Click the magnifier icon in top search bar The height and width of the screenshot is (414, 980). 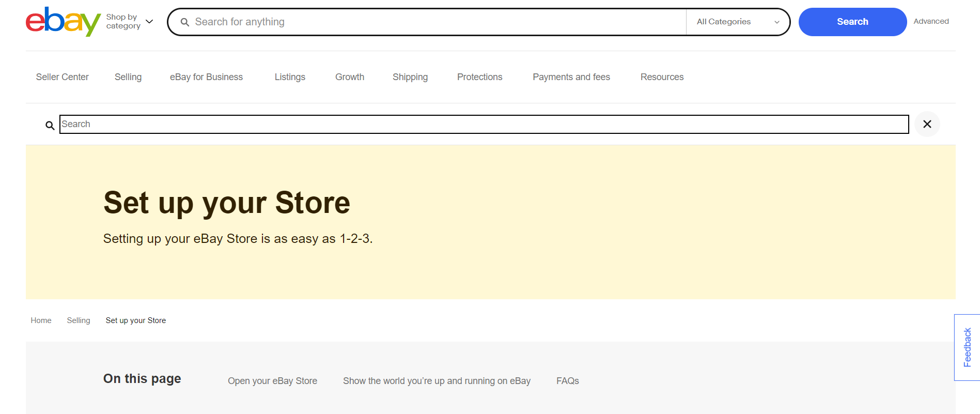tap(185, 22)
